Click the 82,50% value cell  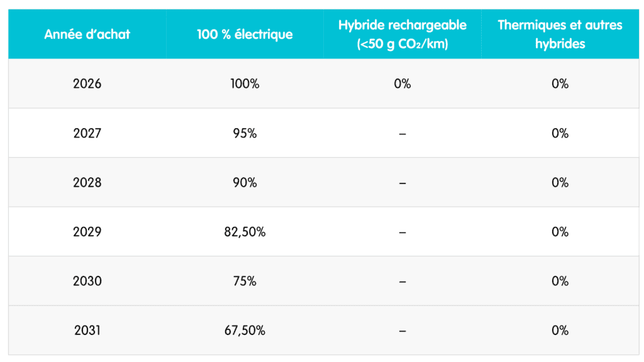click(245, 232)
